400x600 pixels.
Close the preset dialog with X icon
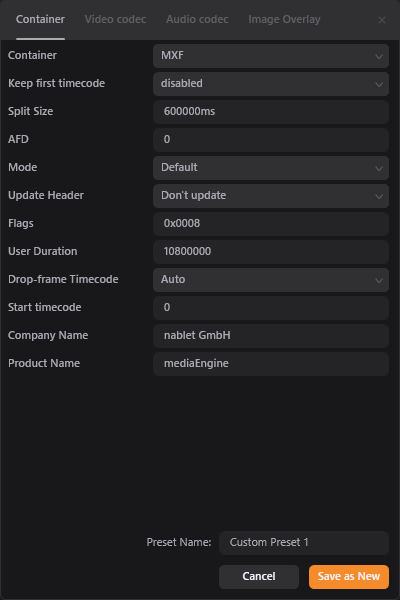382,20
